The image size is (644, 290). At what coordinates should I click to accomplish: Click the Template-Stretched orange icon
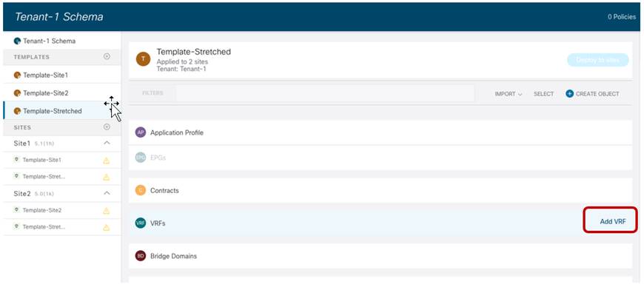point(17,111)
